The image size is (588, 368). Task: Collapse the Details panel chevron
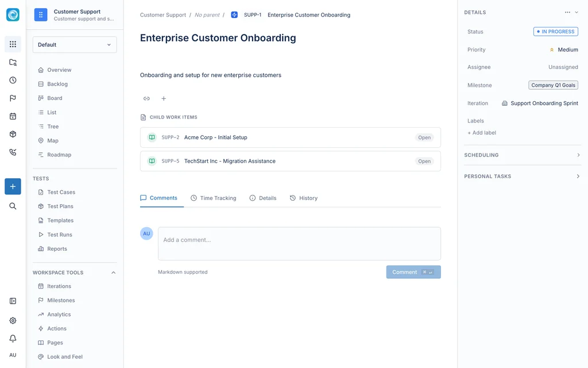(577, 13)
